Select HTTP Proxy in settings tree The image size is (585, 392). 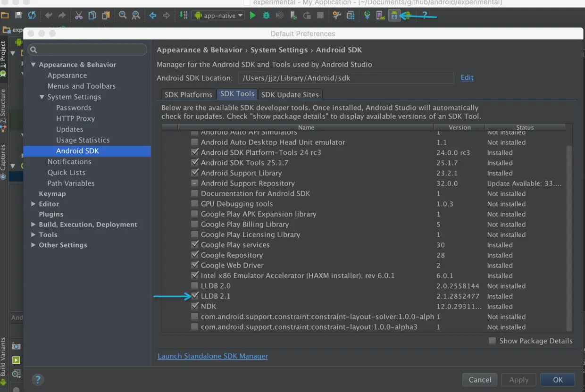pos(75,118)
